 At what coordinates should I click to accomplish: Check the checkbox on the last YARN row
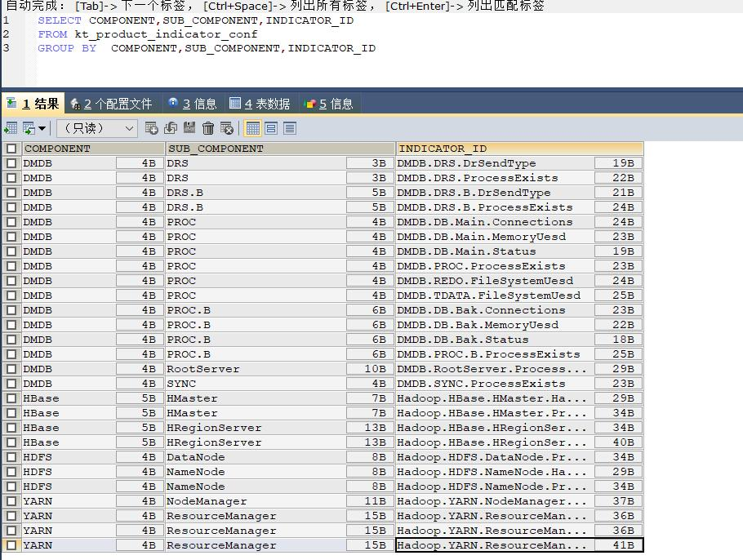[11, 545]
